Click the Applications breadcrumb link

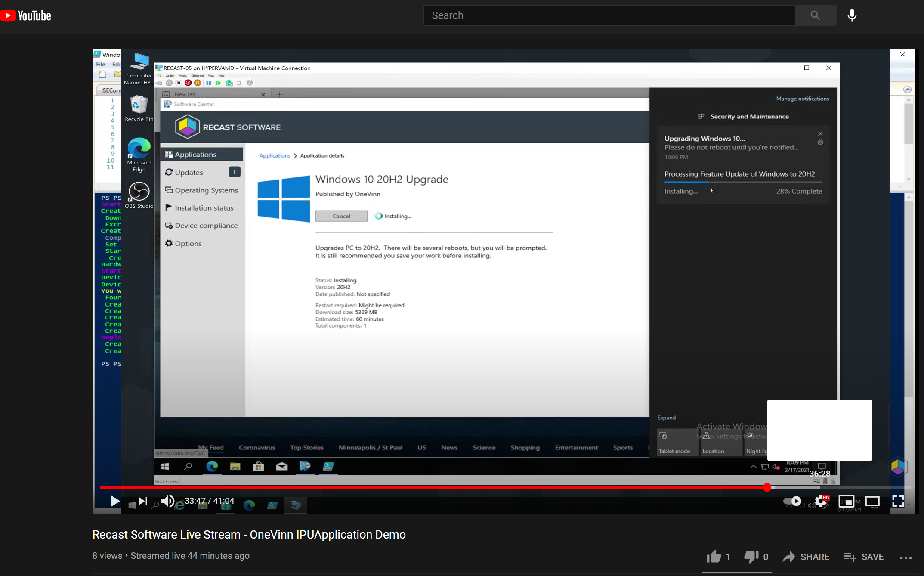(x=274, y=155)
